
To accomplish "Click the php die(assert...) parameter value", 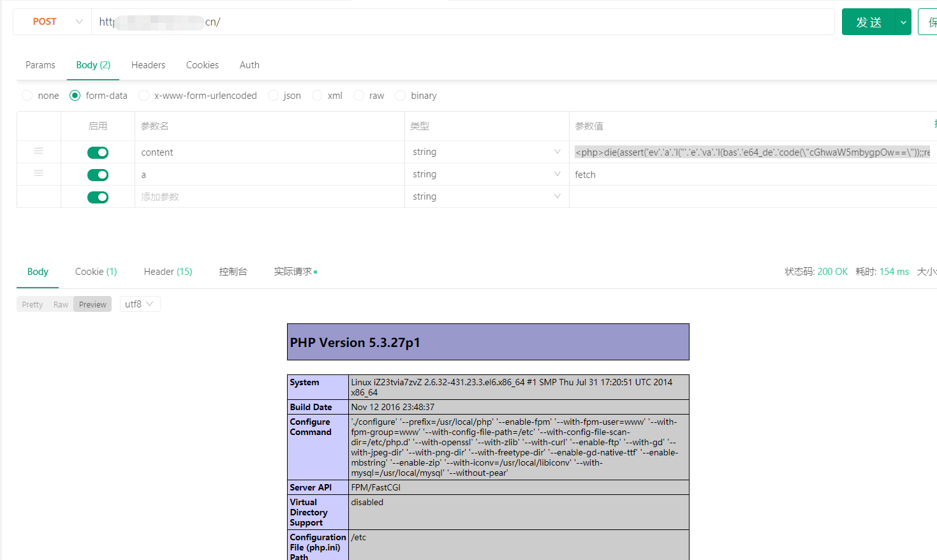I will tap(753, 152).
